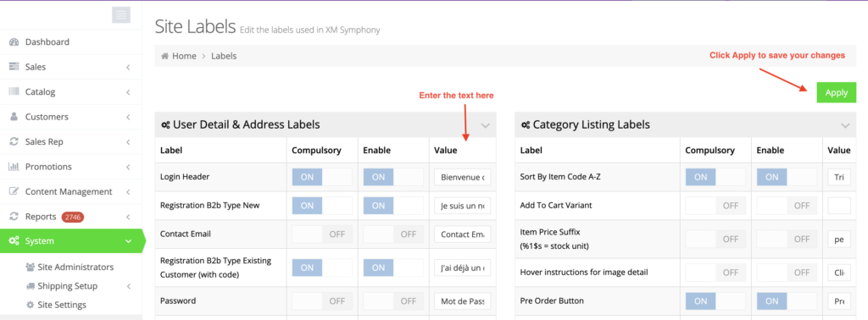This screenshot has width=868, height=320.
Task: Go to Home breadcrumb link
Action: pyautogui.click(x=184, y=56)
